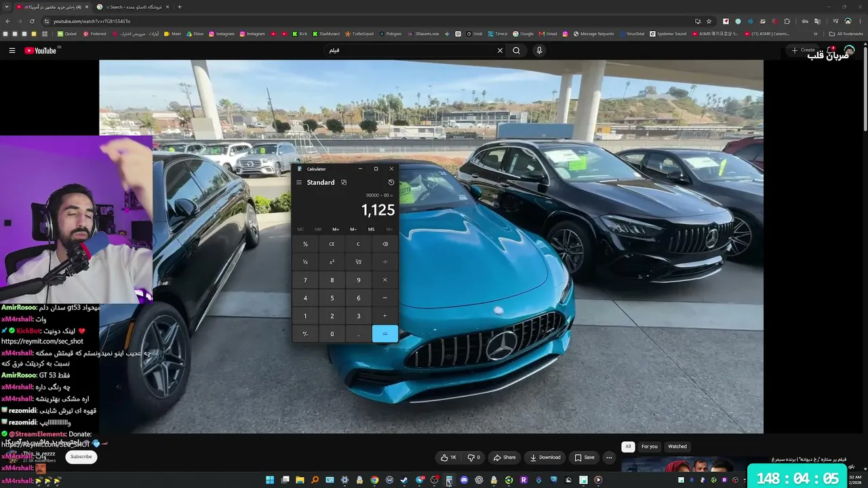Open the Calculator navigation hamburger menu

299,182
